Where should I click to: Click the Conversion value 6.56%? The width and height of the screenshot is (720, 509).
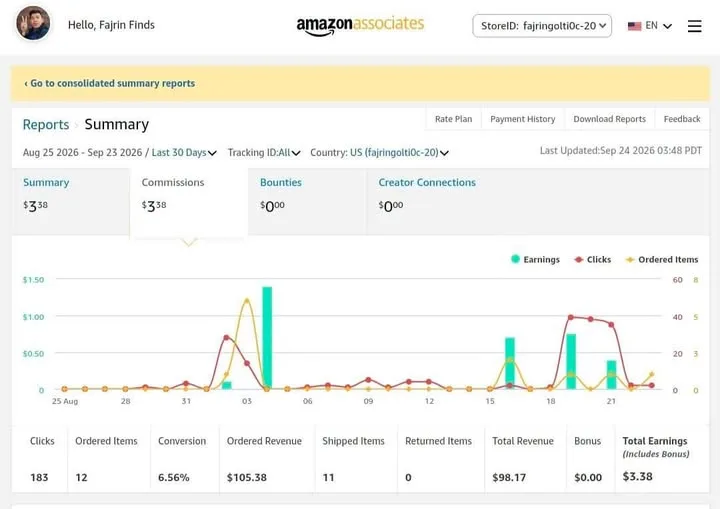pos(174,477)
